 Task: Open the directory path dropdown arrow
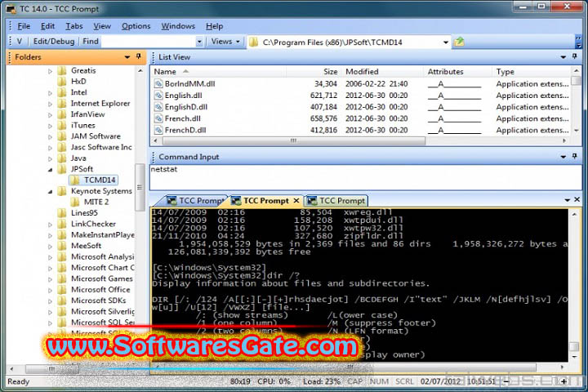tap(446, 42)
